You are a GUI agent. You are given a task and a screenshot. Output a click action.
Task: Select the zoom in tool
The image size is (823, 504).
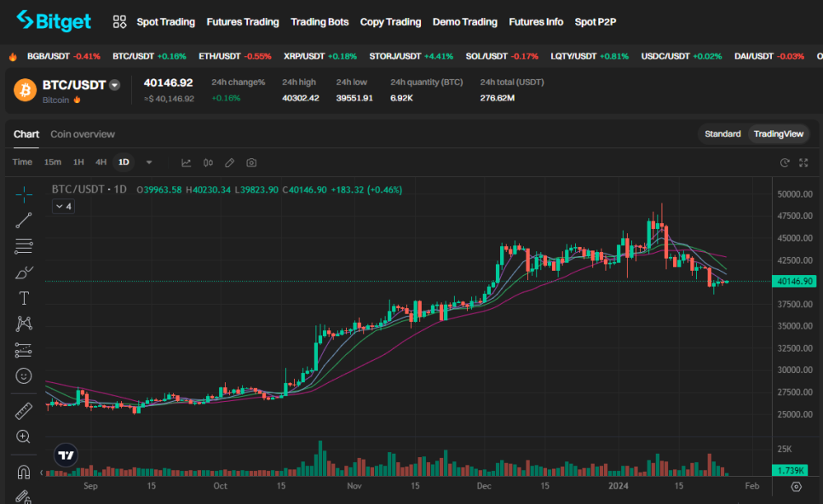pyautogui.click(x=24, y=437)
